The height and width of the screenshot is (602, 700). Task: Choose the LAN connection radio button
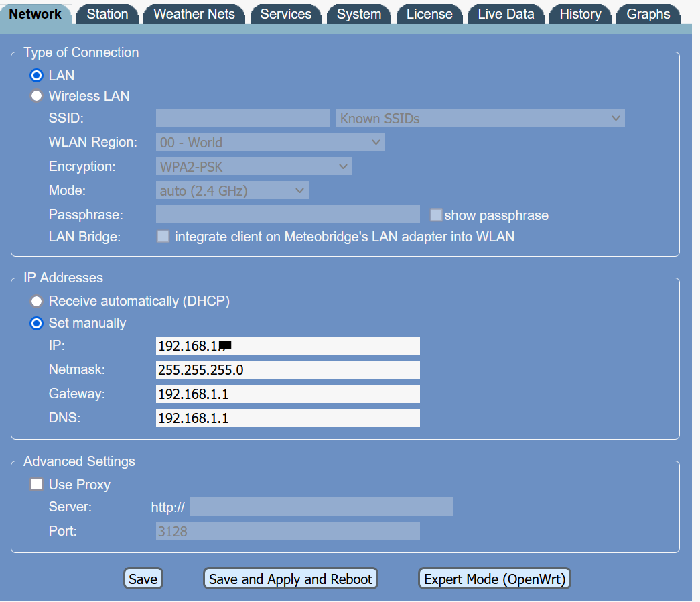37,76
